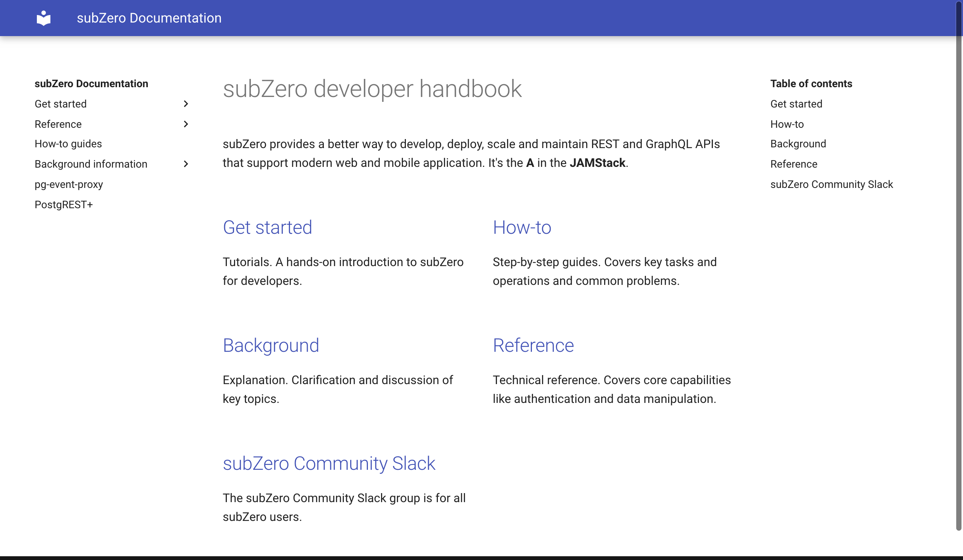
Task: Expand the Reference sidebar chevron
Action: [x=186, y=124]
